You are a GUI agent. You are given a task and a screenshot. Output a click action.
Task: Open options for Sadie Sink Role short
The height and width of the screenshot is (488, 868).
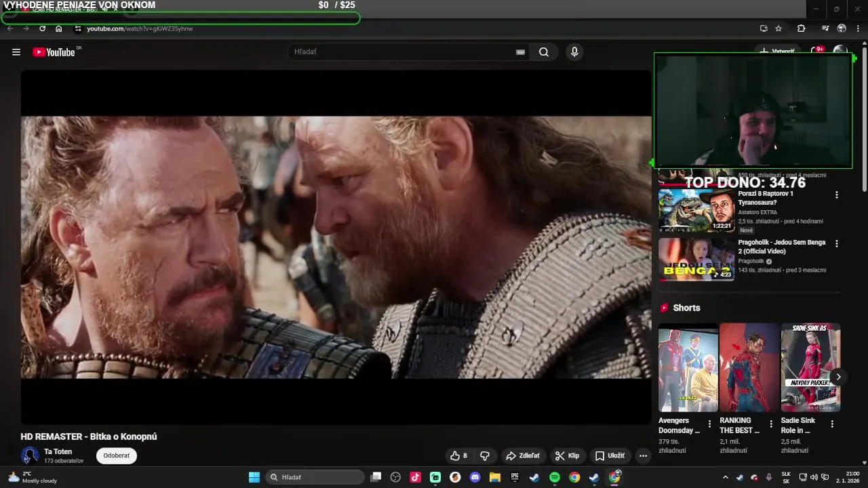click(832, 424)
